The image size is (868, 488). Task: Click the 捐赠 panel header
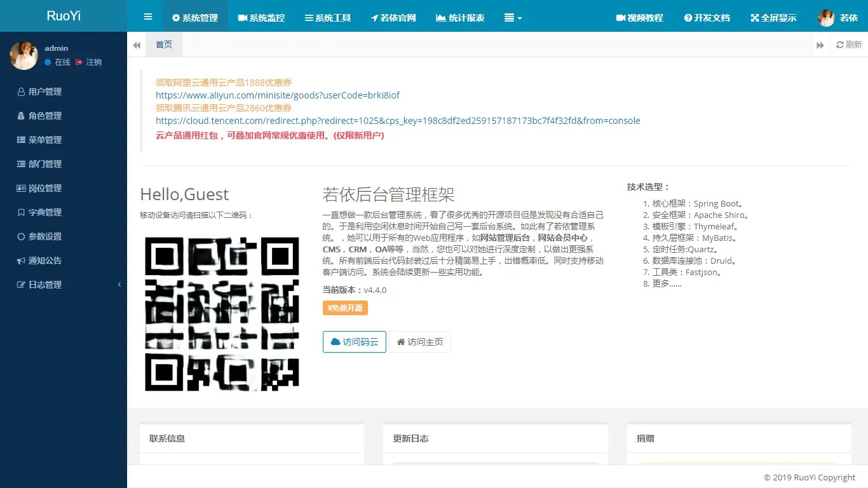pyautogui.click(x=739, y=438)
